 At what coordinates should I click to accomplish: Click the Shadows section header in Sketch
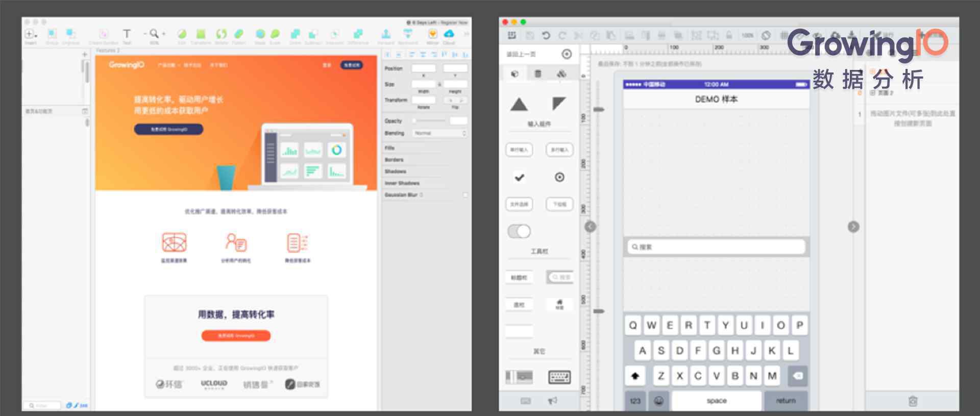(x=396, y=172)
